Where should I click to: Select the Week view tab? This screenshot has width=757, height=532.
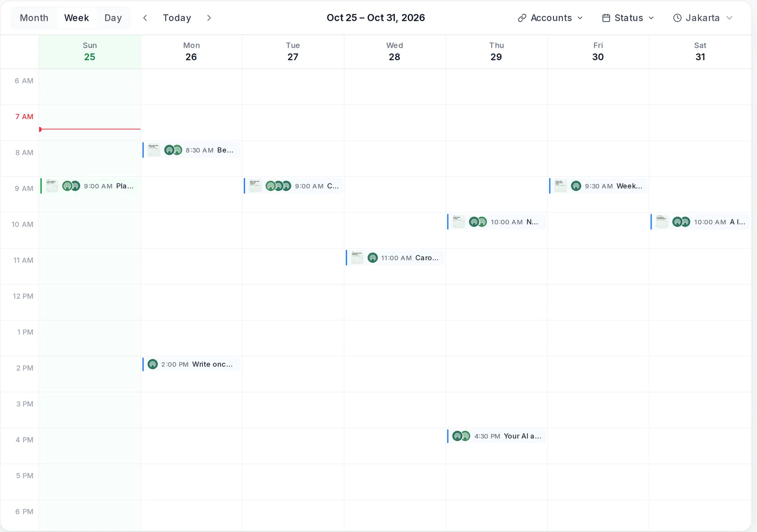(77, 18)
